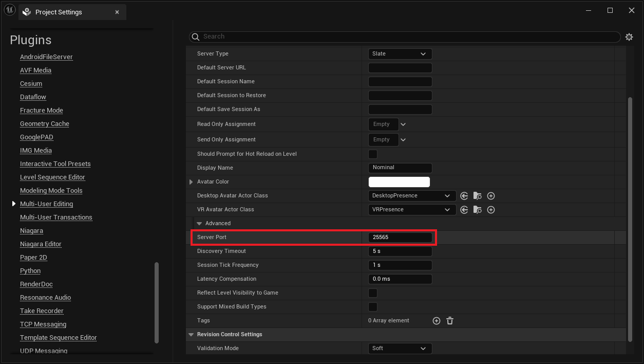644x364 pixels.
Task: Use selected asset for Desktop Avatar Actor Class
Action: [x=464, y=196]
